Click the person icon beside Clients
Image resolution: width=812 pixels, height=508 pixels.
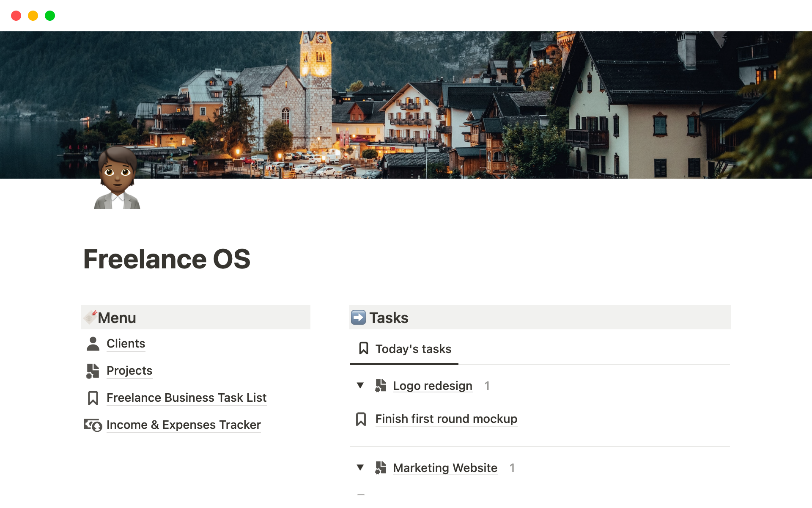point(93,344)
